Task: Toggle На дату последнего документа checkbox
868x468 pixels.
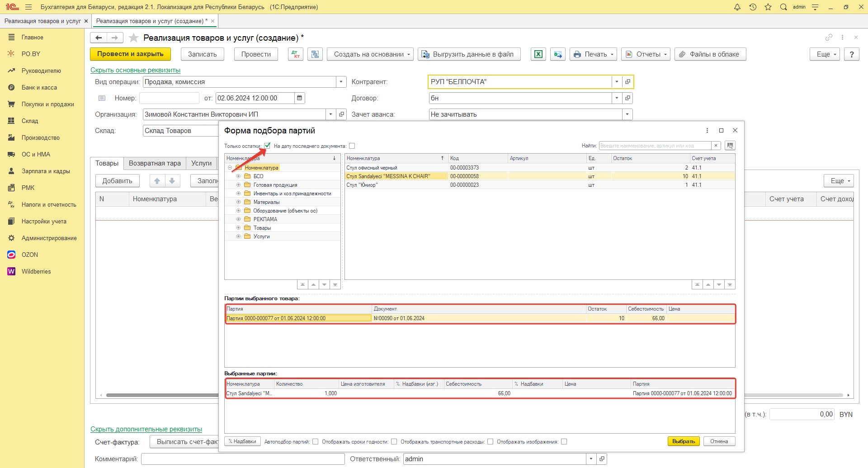Action: [x=352, y=146]
